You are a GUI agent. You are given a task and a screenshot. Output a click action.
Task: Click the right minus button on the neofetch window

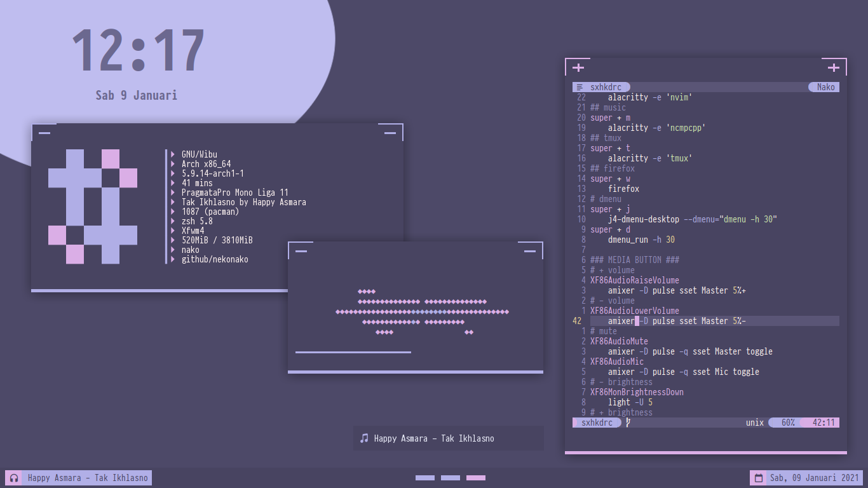pos(390,133)
